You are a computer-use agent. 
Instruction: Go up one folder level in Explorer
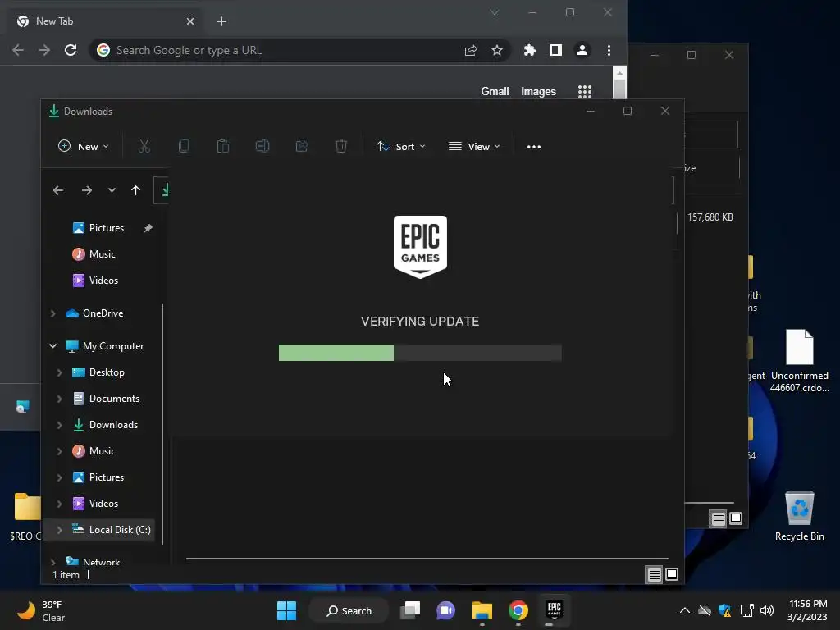coord(135,190)
